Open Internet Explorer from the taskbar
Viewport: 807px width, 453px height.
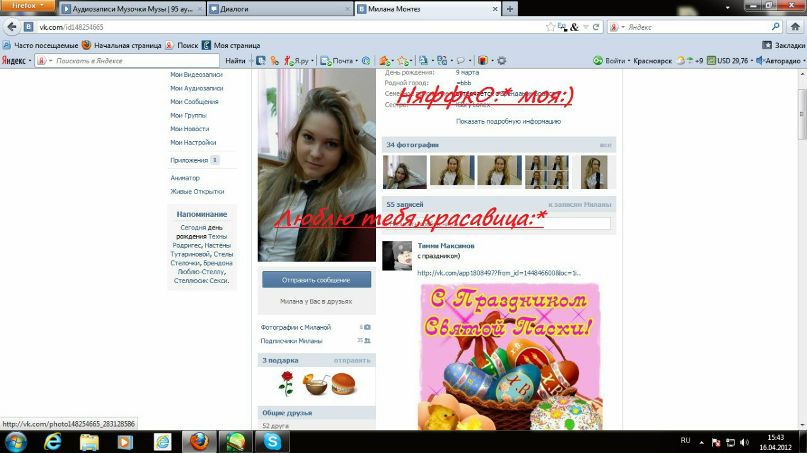tap(52, 442)
